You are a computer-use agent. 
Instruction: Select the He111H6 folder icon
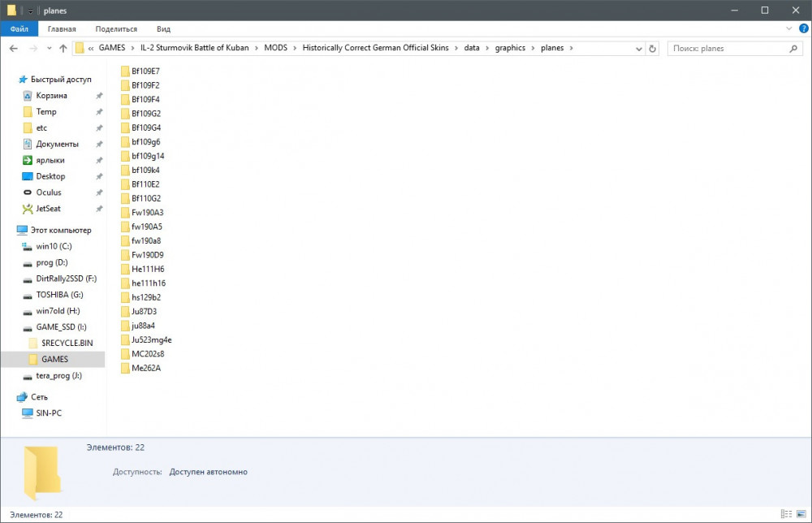125,270
